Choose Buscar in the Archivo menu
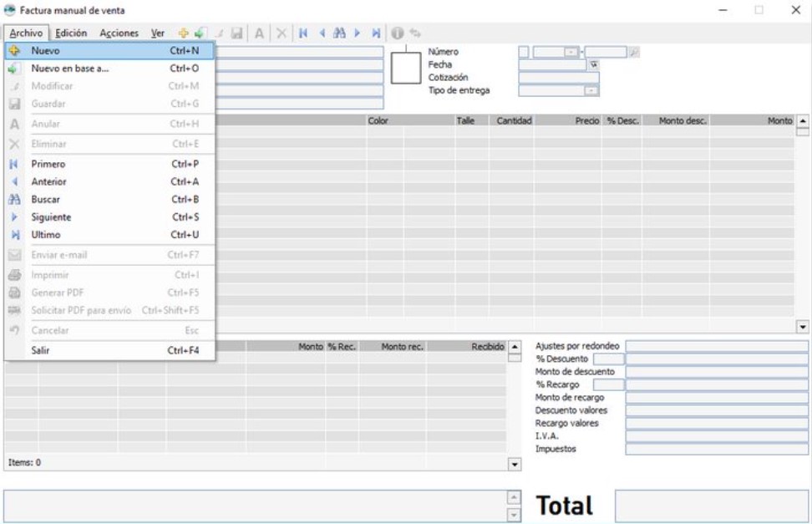812x524 pixels. click(x=46, y=200)
